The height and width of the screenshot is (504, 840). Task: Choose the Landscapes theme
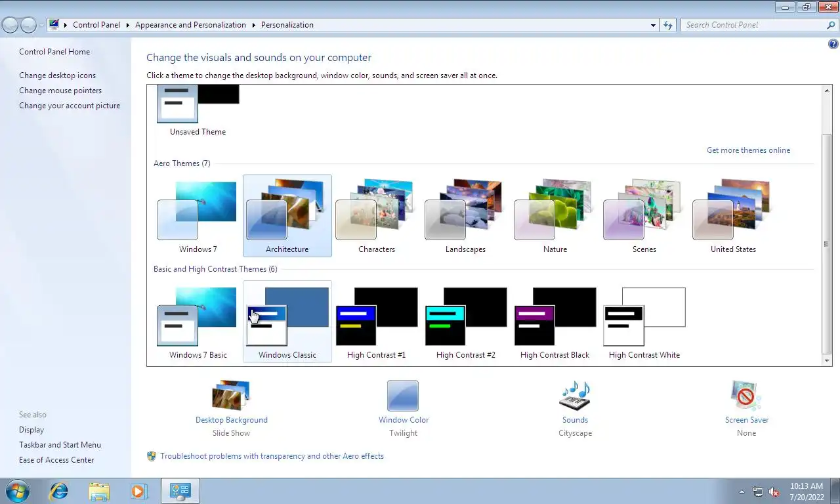coord(465,216)
